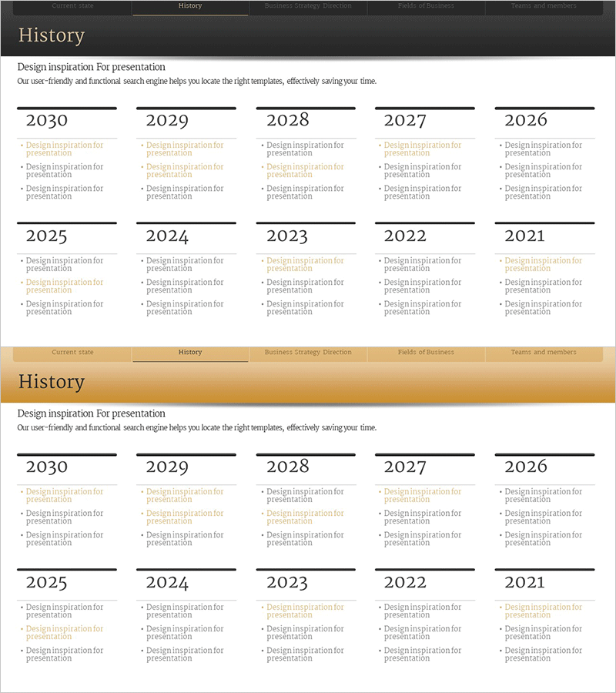The width and height of the screenshot is (616, 693).
Task: Go to Teams and members in dark header
Action: coord(544,6)
